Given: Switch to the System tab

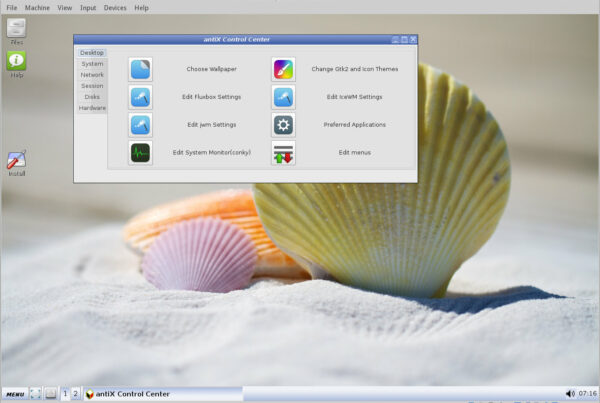Looking at the screenshot, I should pos(92,64).
